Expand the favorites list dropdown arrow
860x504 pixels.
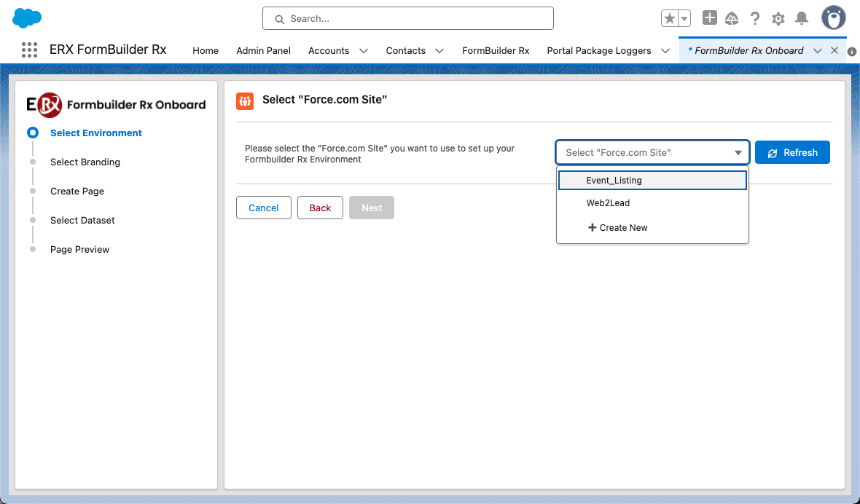pos(684,19)
